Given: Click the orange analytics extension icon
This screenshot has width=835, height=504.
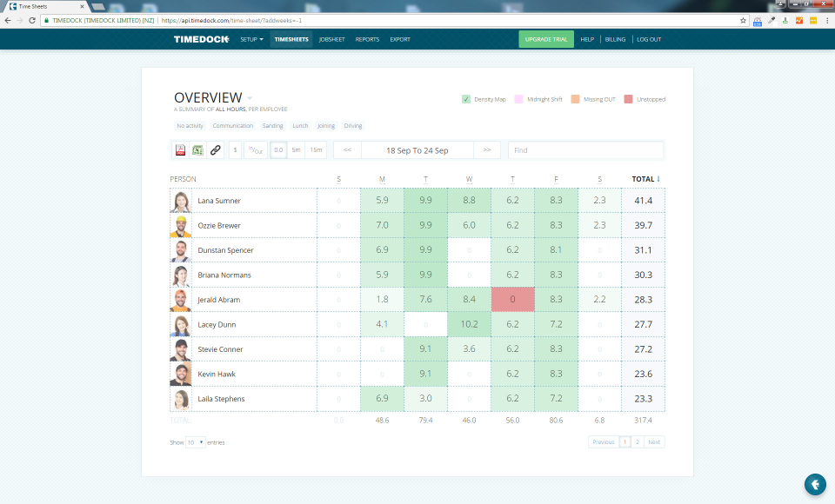Looking at the screenshot, I should 798,20.
